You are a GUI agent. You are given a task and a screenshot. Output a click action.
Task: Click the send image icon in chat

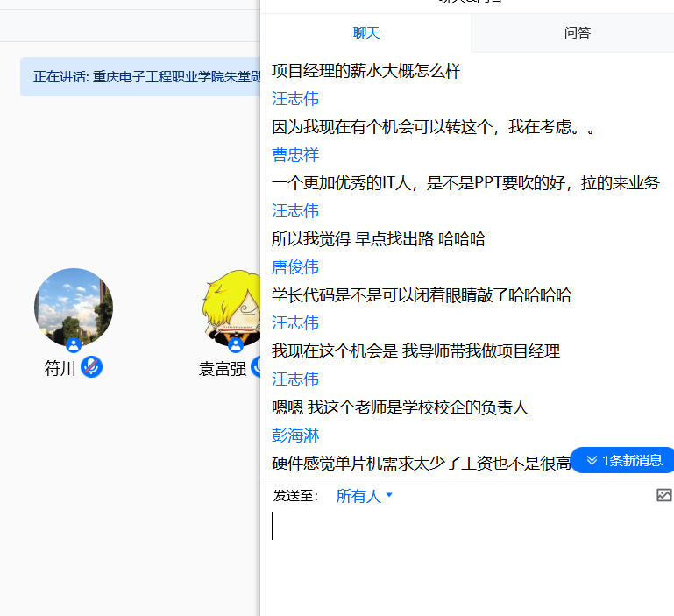click(663, 495)
